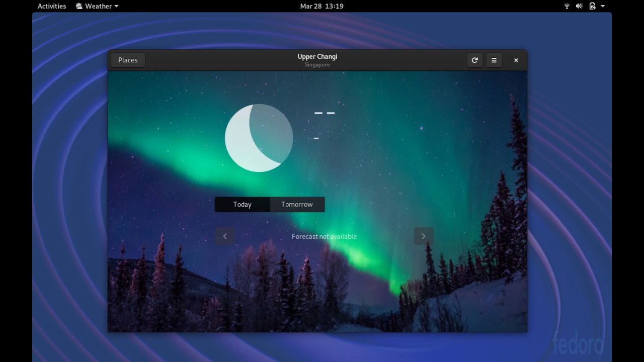
Task: Click the Upper Changi location title
Action: pyautogui.click(x=317, y=57)
